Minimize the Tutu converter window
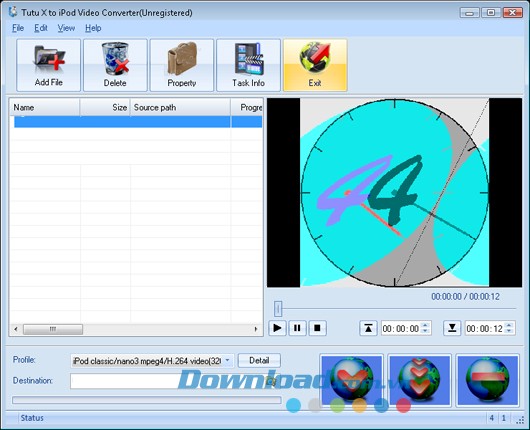This screenshot has height=430, width=530. coord(469,13)
